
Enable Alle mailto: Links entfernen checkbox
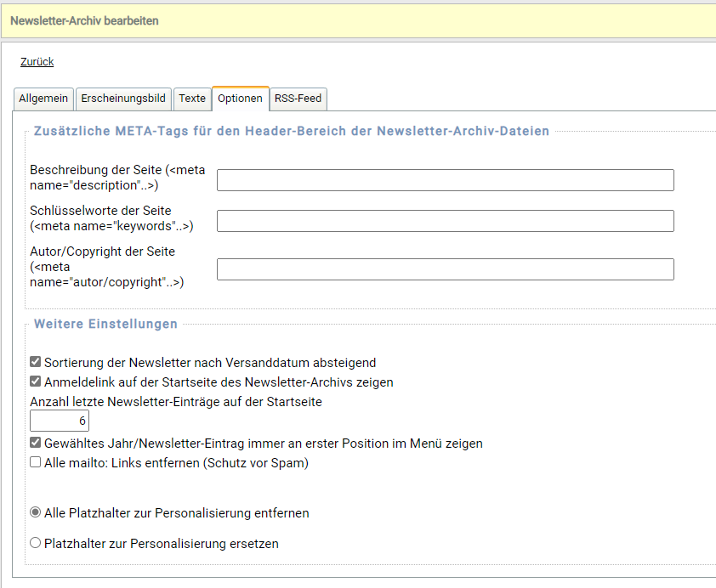click(x=36, y=463)
